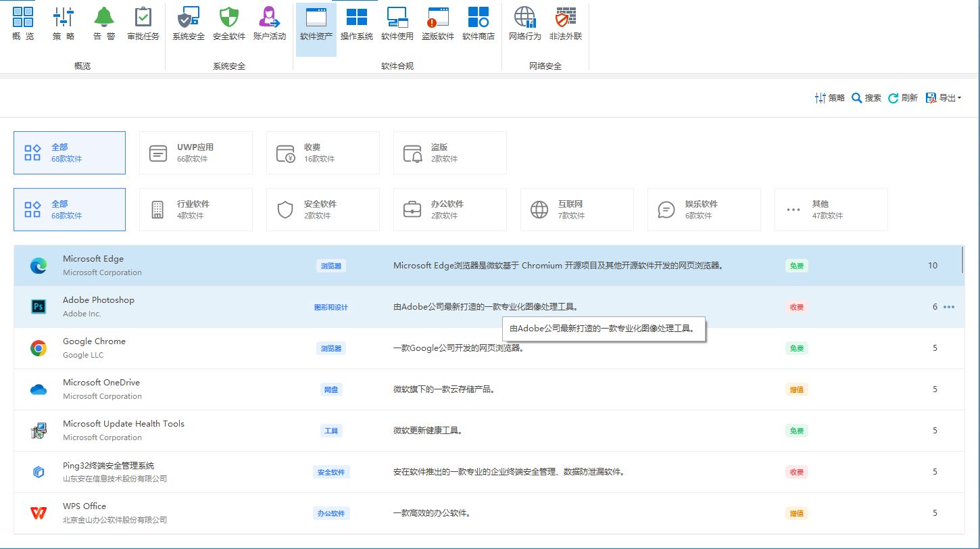Screen dimensions: 980x549
Task: Click the count 10 on Edge row
Action: pos(933,266)
